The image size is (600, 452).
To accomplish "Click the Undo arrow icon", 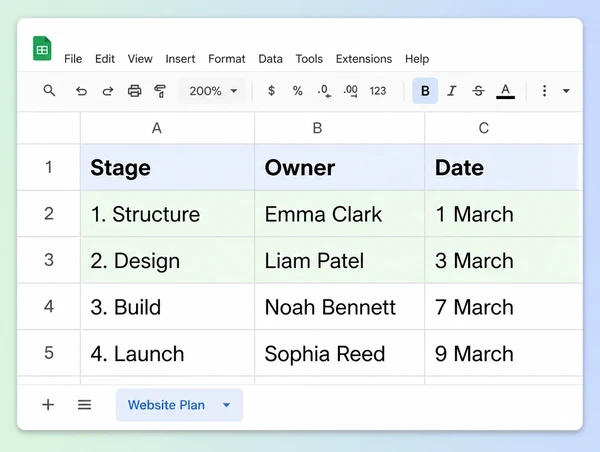I will [81, 91].
